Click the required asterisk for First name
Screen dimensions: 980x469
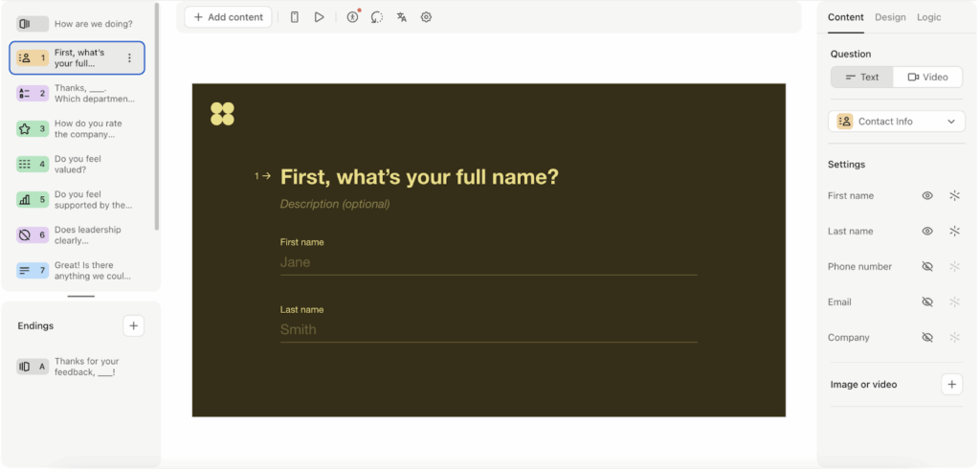tap(954, 196)
